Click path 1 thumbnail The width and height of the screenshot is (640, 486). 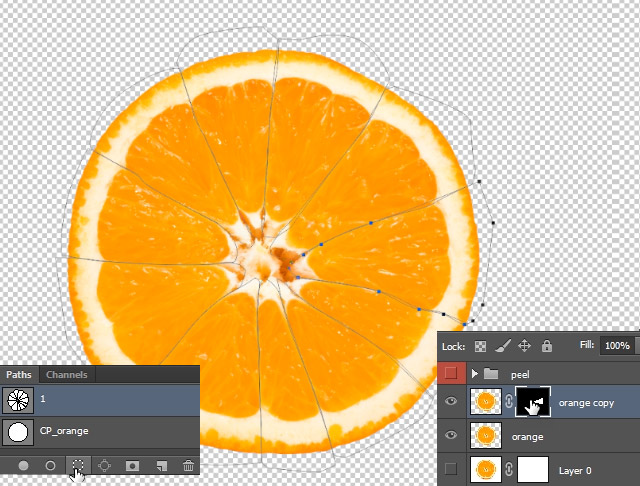[x=18, y=400]
